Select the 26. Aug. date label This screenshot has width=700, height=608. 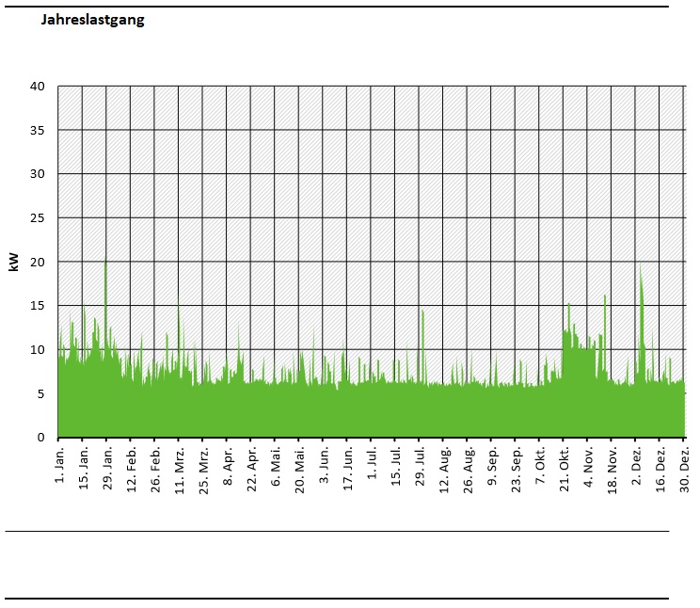click(469, 468)
